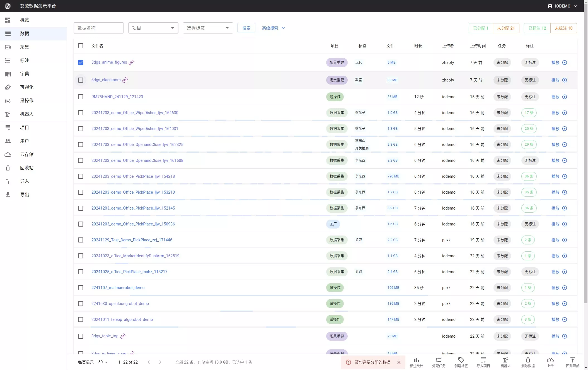
Task: Click the 搜索 button
Action: click(246, 28)
